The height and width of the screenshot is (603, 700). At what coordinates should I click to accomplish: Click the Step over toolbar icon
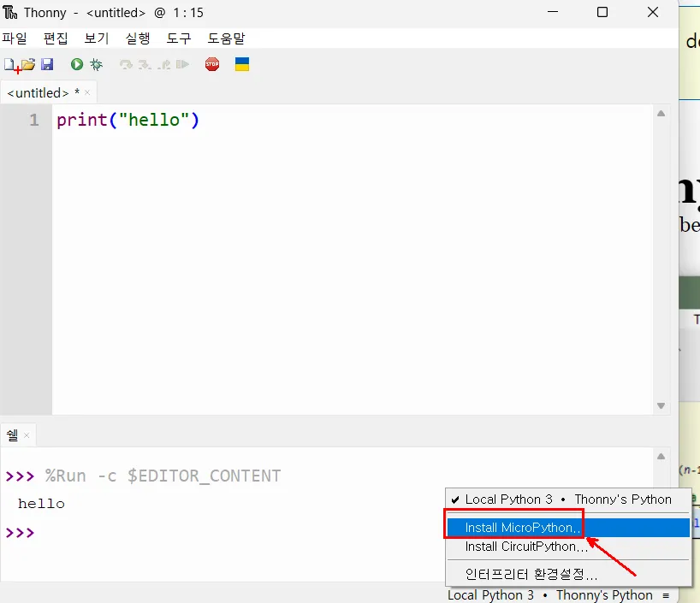[126, 65]
